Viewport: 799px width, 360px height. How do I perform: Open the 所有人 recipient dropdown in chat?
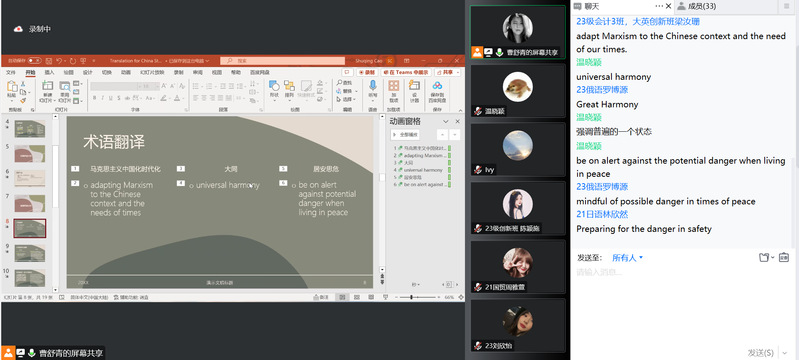627,258
